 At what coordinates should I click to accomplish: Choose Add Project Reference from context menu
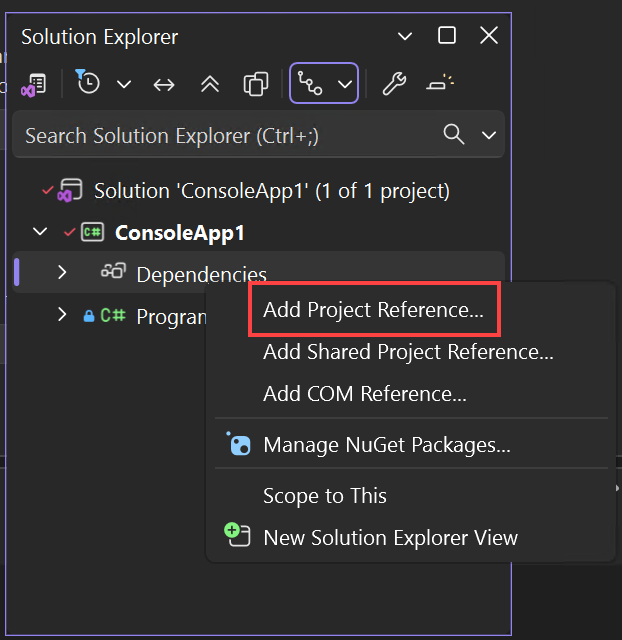[373, 310]
